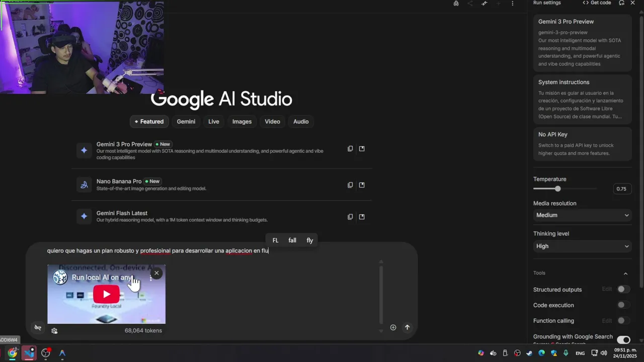Toggle Structured outputs switch
This screenshot has width=644, height=362.
pos(623,289)
